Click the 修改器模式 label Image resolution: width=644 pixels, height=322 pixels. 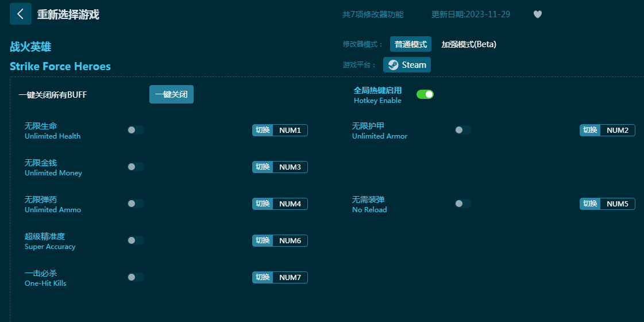coord(363,44)
